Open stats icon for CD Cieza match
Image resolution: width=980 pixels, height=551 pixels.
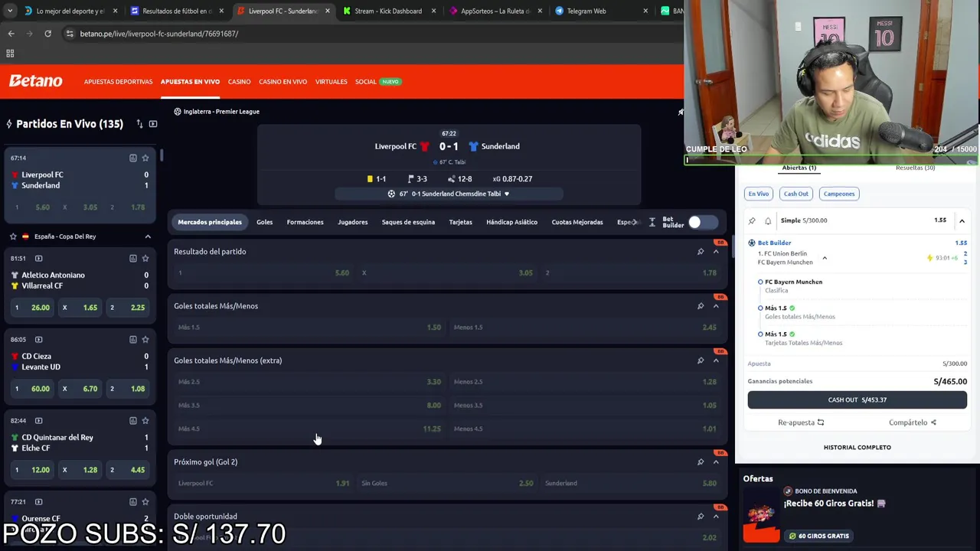(132, 339)
